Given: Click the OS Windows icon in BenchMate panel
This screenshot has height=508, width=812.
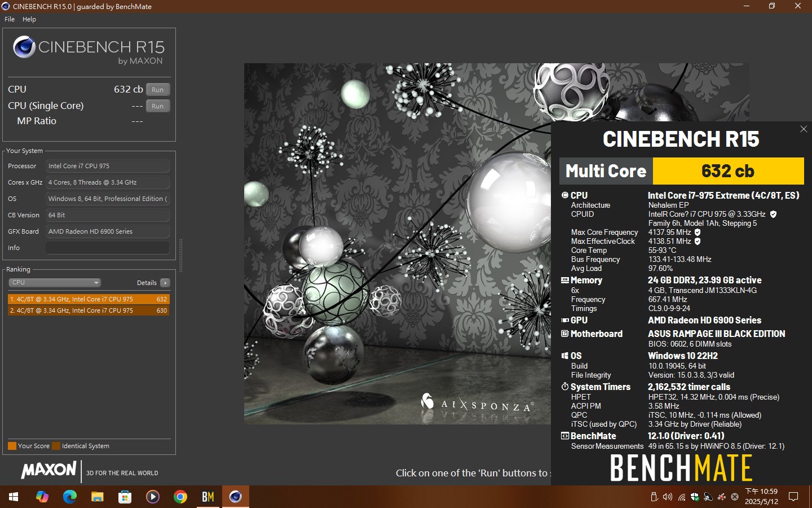Looking at the screenshot, I should coord(565,356).
